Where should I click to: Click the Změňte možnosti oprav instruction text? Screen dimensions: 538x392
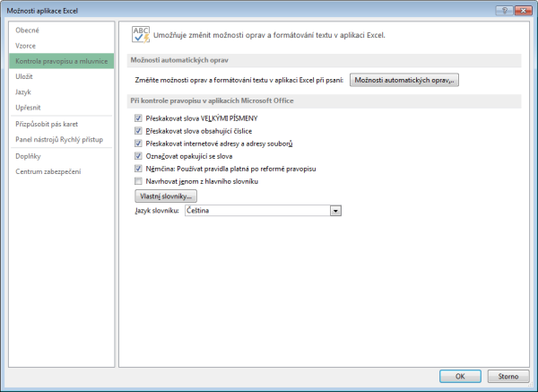(239, 81)
